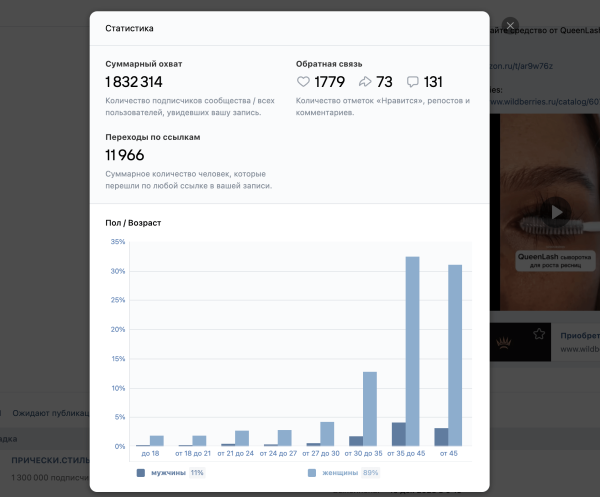Click the star bookmark icon near video
The image size is (600, 497).
pos(539,334)
